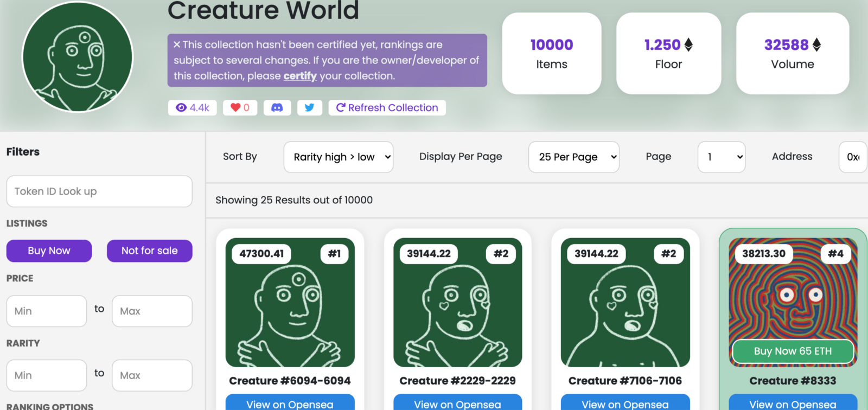Open the Twitter bird icon link
This screenshot has height=410, width=868.
pyautogui.click(x=309, y=107)
